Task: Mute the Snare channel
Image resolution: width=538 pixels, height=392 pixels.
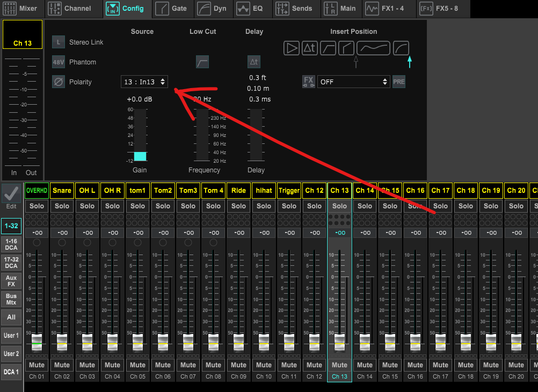Action: [62, 365]
